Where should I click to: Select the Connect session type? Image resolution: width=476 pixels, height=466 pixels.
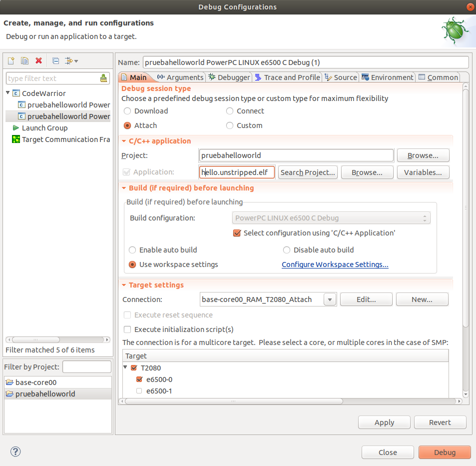click(x=230, y=111)
